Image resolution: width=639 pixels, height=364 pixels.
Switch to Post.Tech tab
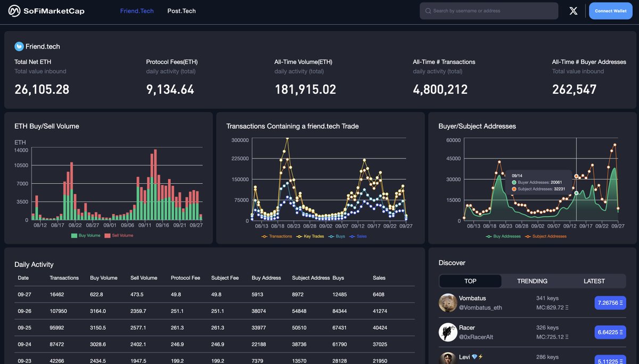[x=182, y=11]
